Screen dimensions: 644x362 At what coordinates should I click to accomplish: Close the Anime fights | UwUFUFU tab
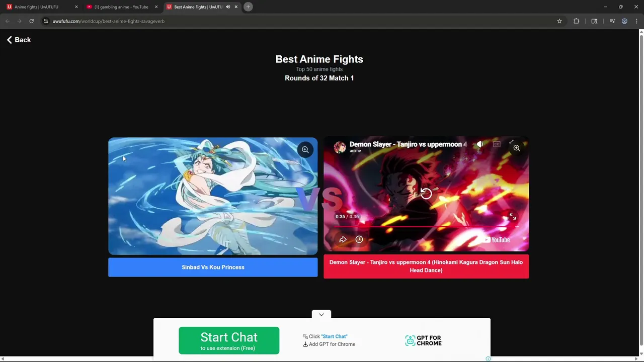point(76,7)
